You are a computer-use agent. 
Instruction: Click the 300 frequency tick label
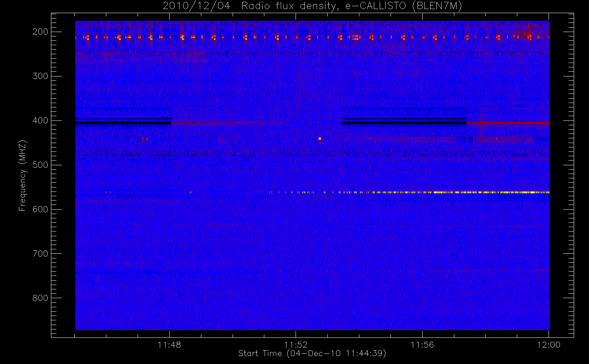(40, 76)
